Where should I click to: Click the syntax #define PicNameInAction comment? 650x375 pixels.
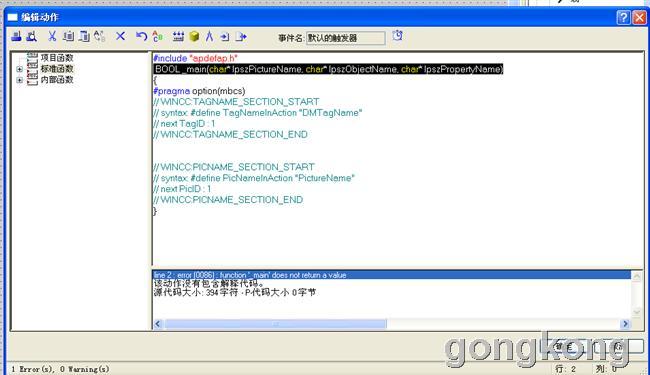coord(254,178)
